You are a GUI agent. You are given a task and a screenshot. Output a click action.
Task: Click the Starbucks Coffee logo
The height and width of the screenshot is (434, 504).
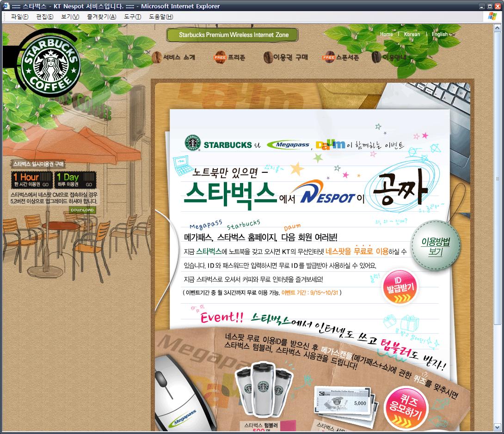click(x=51, y=67)
